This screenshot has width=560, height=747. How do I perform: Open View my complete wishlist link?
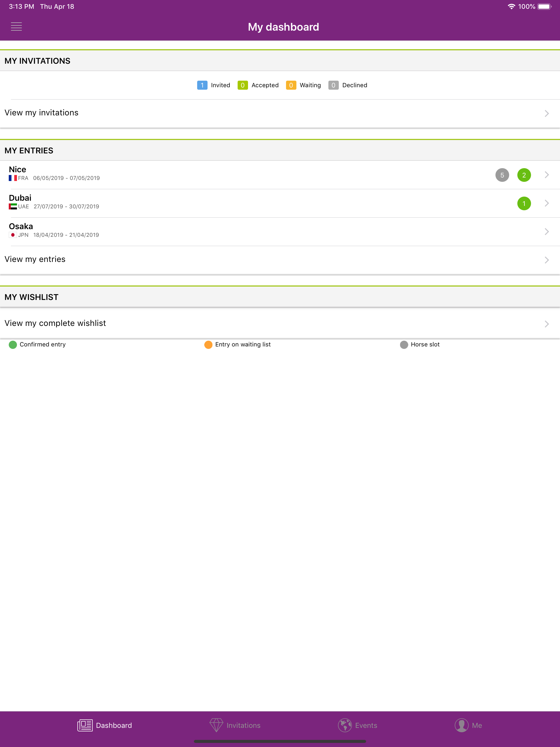pyautogui.click(x=280, y=323)
